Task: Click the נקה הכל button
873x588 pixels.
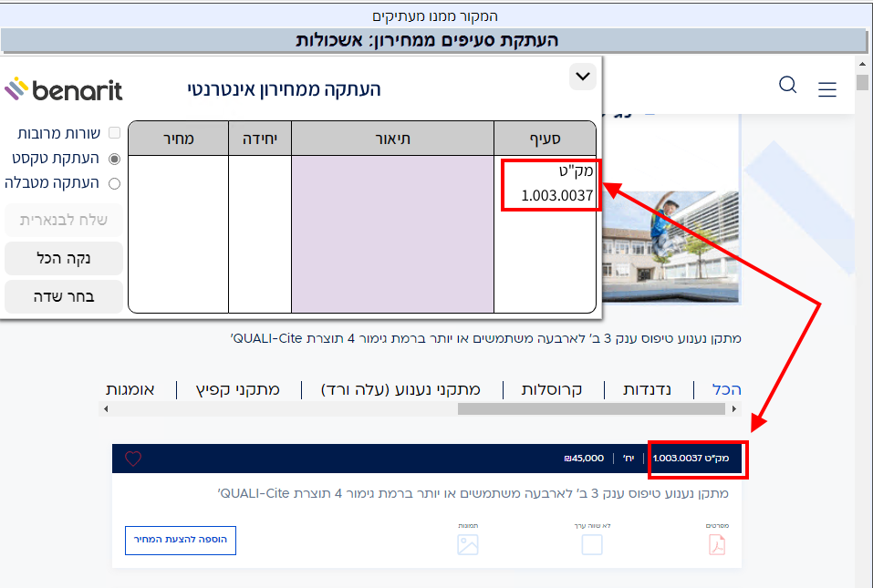Action: pyautogui.click(x=64, y=258)
